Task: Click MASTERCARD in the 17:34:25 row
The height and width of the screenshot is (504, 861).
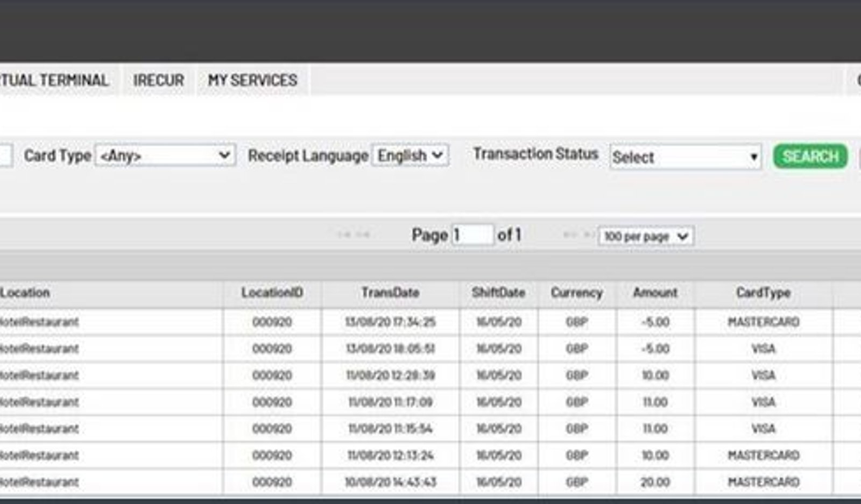Action: click(763, 322)
